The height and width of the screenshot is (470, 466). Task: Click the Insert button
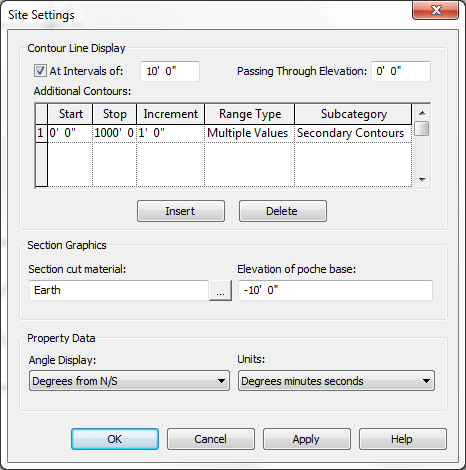coord(181,211)
